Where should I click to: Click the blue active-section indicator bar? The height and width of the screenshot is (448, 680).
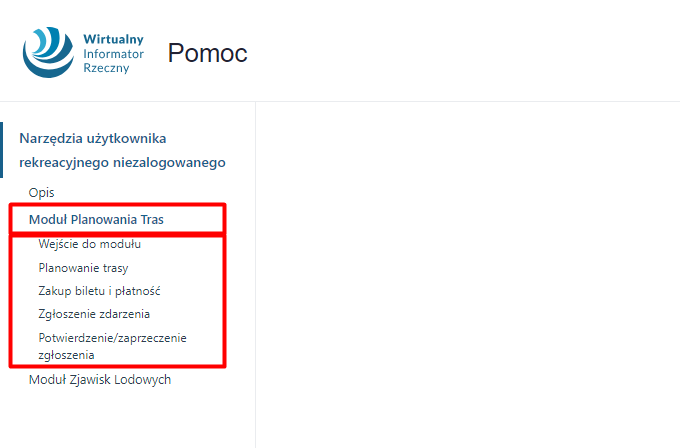point(1,150)
